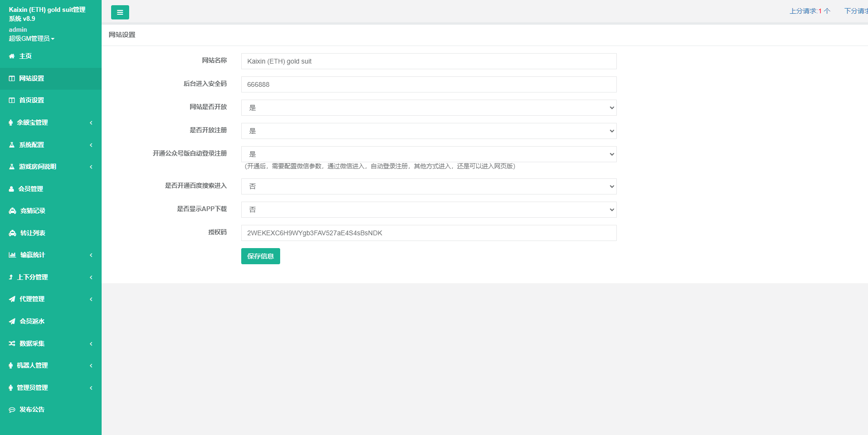
Task: Go to 转让列表 in the sidebar
Action: [32, 233]
